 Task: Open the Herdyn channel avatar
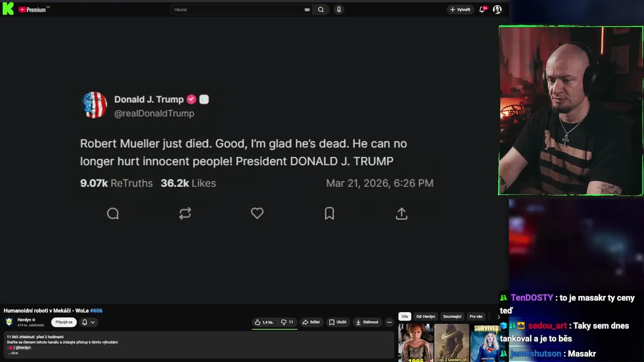9,322
